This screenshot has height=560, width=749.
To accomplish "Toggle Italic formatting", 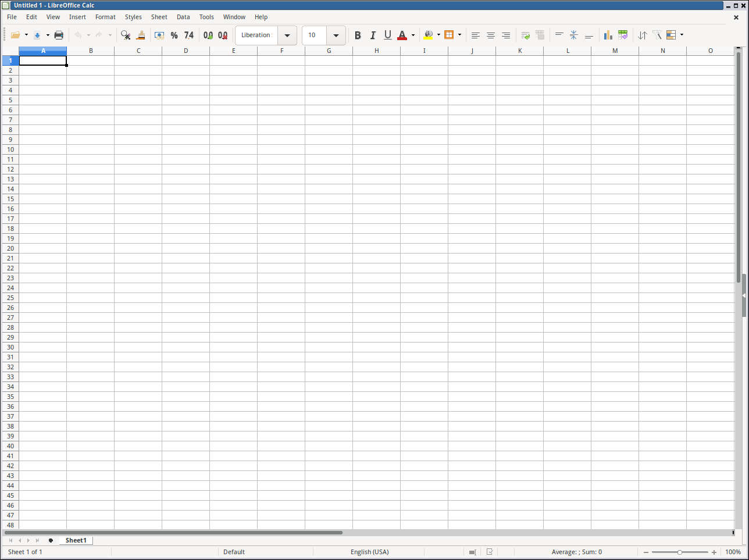I will pos(373,35).
